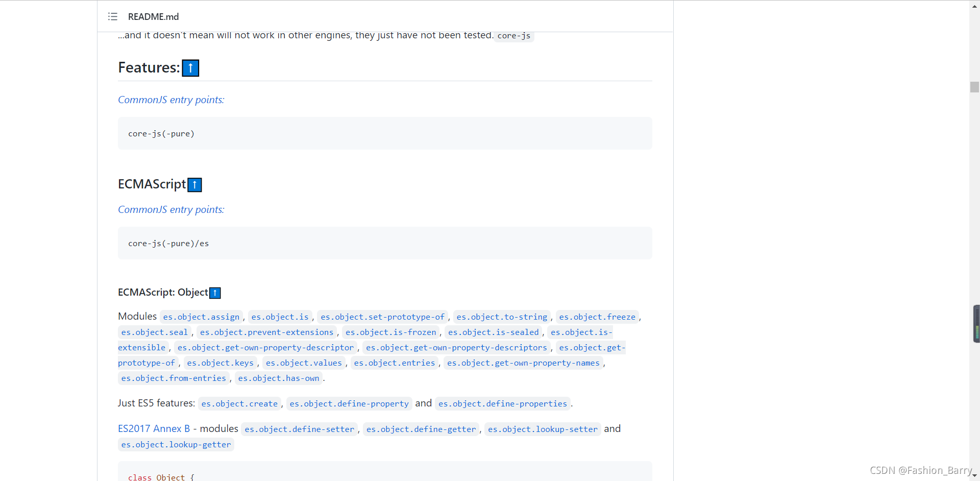Image resolution: width=980 pixels, height=481 pixels.
Task: Open the es.object.freeze module link
Action: coord(597,317)
